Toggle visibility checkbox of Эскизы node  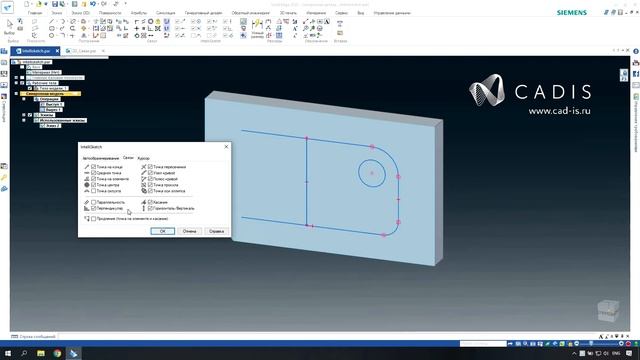pyautogui.click(x=30, y=115)
